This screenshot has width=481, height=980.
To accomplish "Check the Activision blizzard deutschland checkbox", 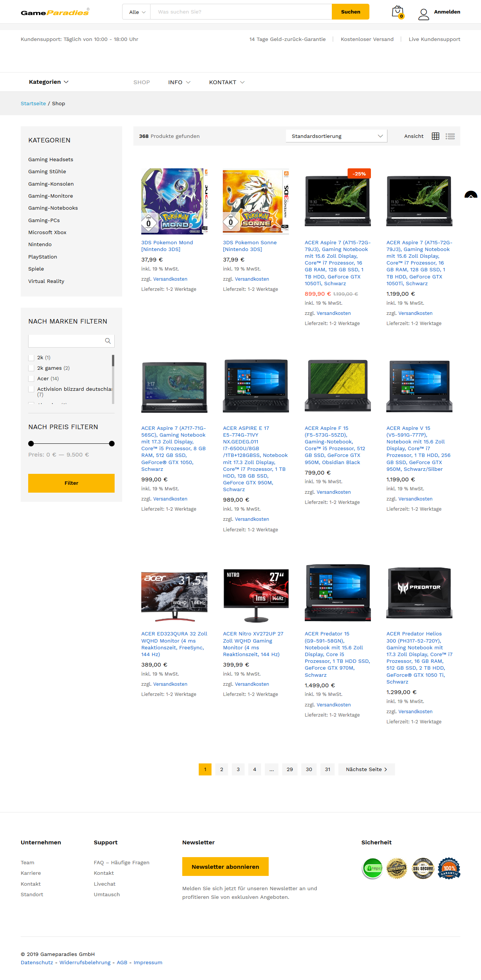I will point(31,389).
